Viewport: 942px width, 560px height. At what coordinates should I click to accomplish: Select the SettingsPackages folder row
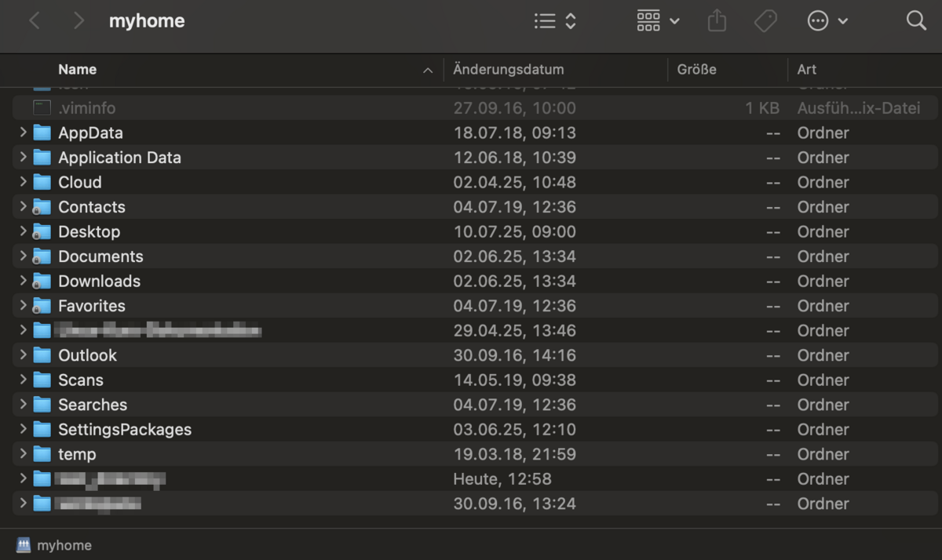pyautogui.click(x=125, y=430)
